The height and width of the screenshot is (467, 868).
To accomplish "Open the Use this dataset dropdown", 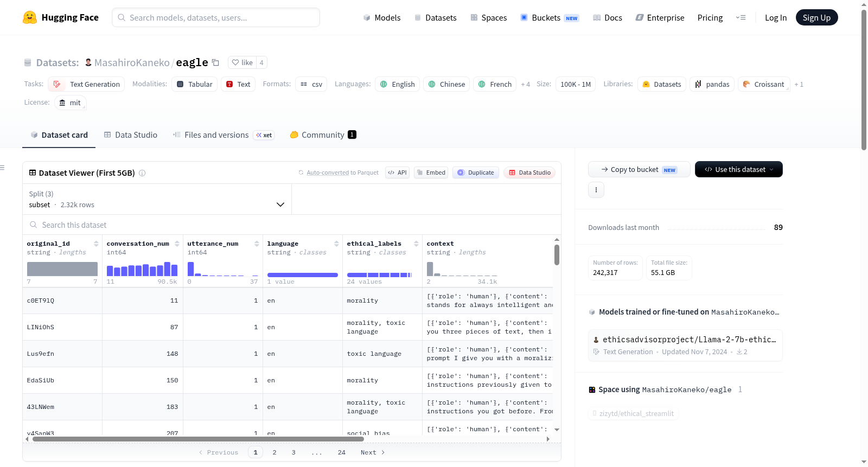I will pos(739,169).
